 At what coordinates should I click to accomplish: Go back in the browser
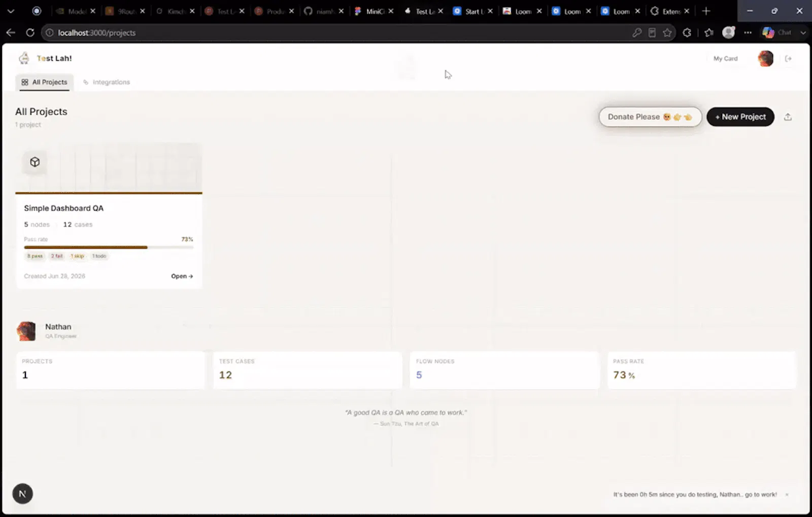[11, 32]
